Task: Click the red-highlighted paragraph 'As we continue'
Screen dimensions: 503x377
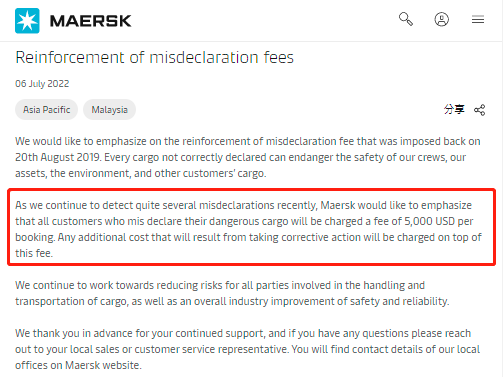Action: (x=248, y=229)
